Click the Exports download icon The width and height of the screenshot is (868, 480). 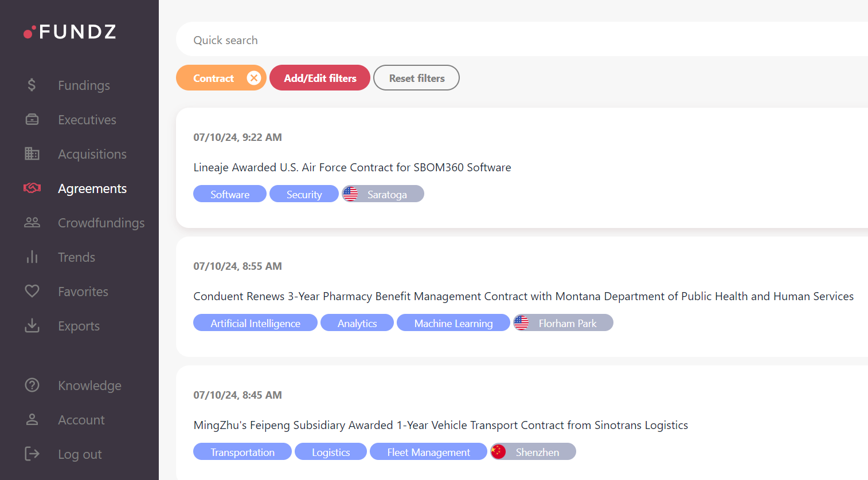point(32,326)
